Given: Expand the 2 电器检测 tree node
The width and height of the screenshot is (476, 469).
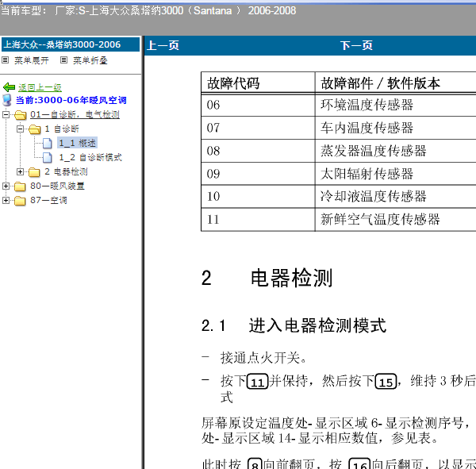Looking at the screenshot, I should (20, 171).
